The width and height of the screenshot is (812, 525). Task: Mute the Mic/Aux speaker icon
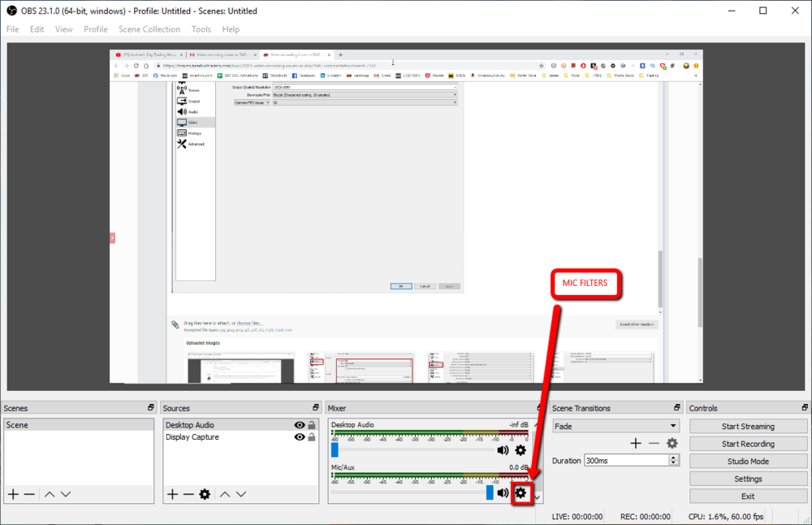click(503, 492)
